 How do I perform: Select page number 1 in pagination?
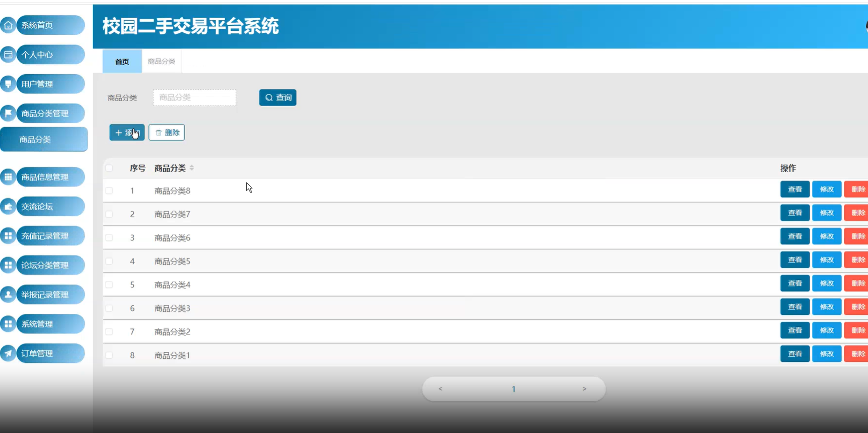(514, 389)
